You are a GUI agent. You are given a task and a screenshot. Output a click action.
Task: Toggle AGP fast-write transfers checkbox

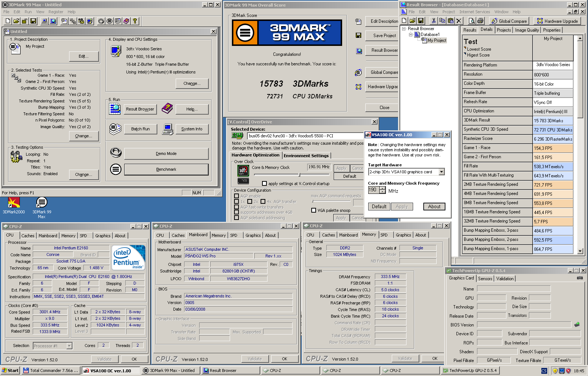(x=237, y=207)
